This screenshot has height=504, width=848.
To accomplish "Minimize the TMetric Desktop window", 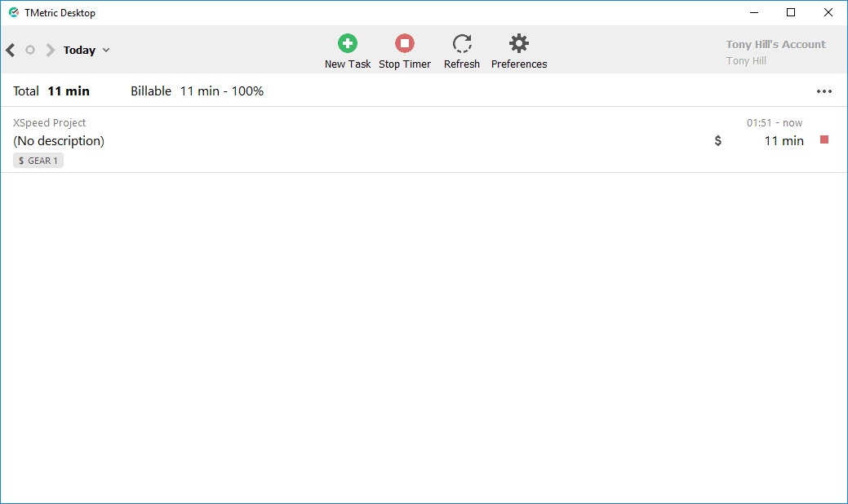I will click(x=753, y=12).
